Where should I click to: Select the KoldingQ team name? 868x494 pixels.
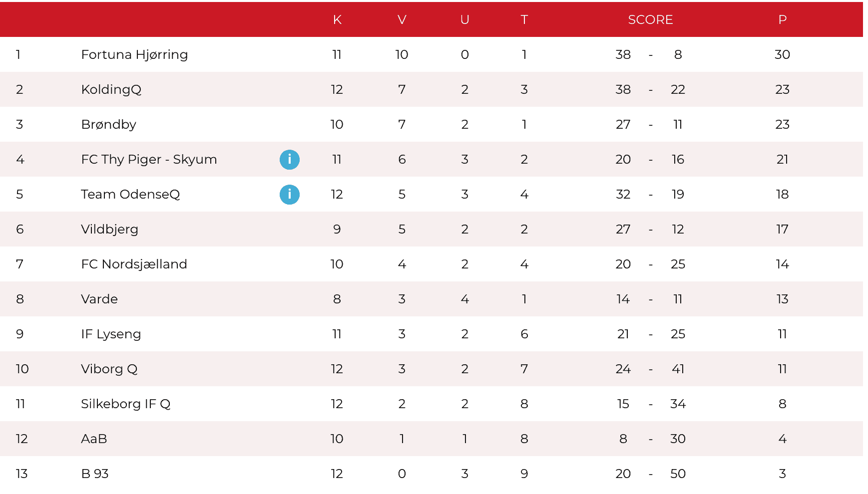(111, 90)
